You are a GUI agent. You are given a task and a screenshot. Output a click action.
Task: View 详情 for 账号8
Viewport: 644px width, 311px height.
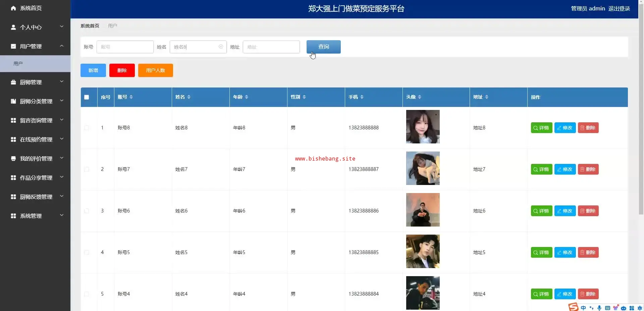(541, 128)
